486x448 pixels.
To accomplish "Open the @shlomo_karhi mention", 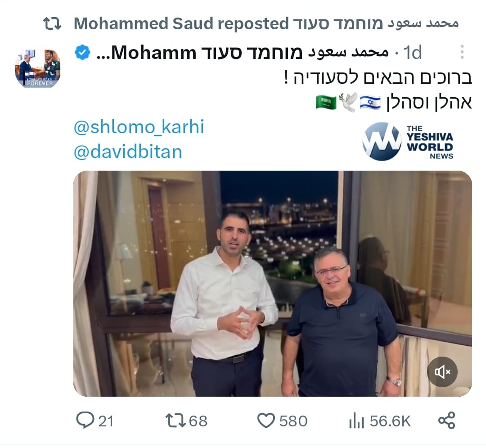I will [x=139, y=127].
